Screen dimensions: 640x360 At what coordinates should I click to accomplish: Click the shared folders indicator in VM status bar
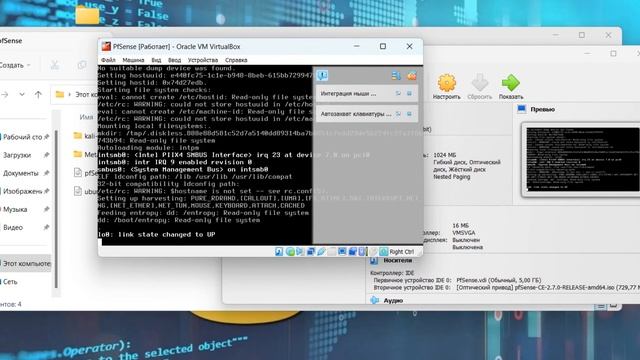[x=332, y=251]
